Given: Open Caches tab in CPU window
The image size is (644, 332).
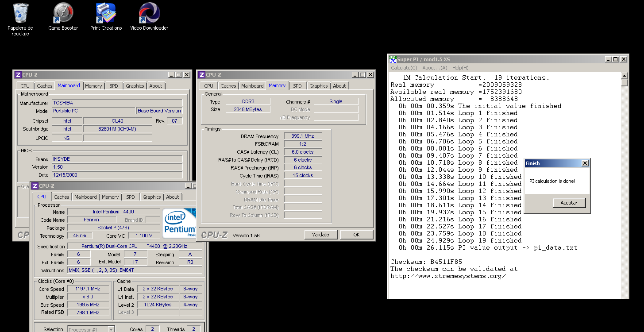Looking at the screenshot, I should coord(62,197).
